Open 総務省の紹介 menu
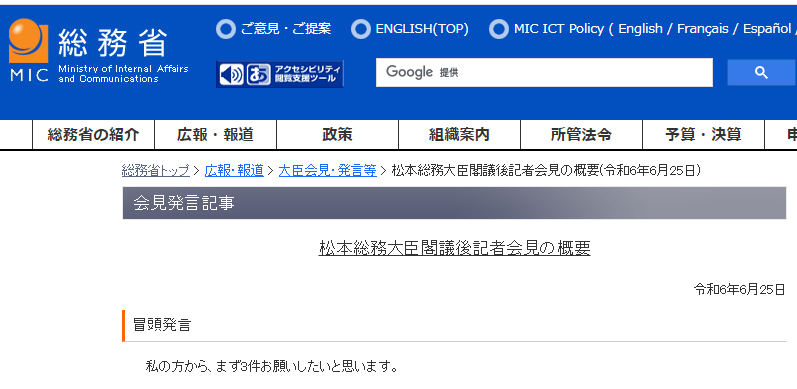Viewport: 797px width, 389px height. point(94,135)
